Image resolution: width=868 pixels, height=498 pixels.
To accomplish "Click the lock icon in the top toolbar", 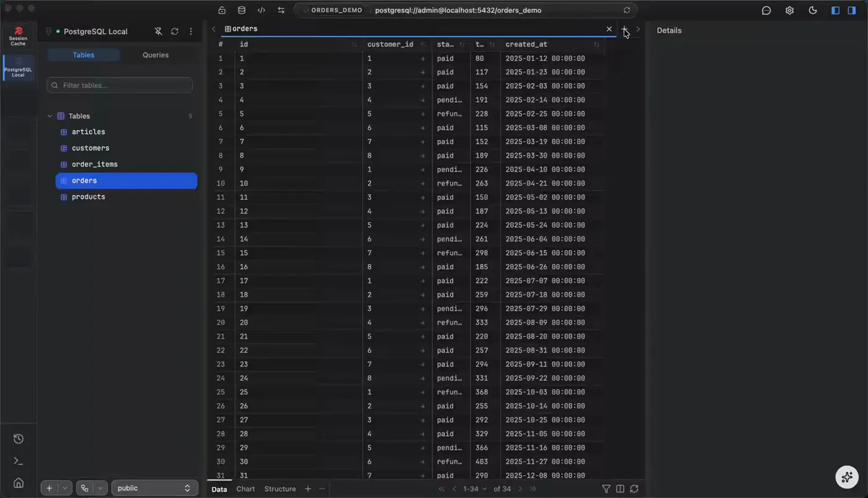I will pos(222,11).
